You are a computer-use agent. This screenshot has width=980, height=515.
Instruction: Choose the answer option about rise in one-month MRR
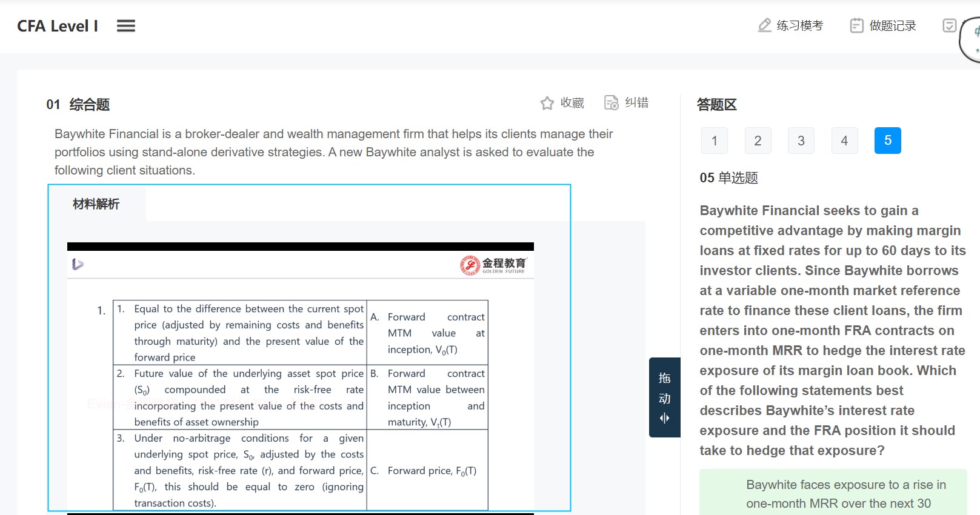point(833,493)
